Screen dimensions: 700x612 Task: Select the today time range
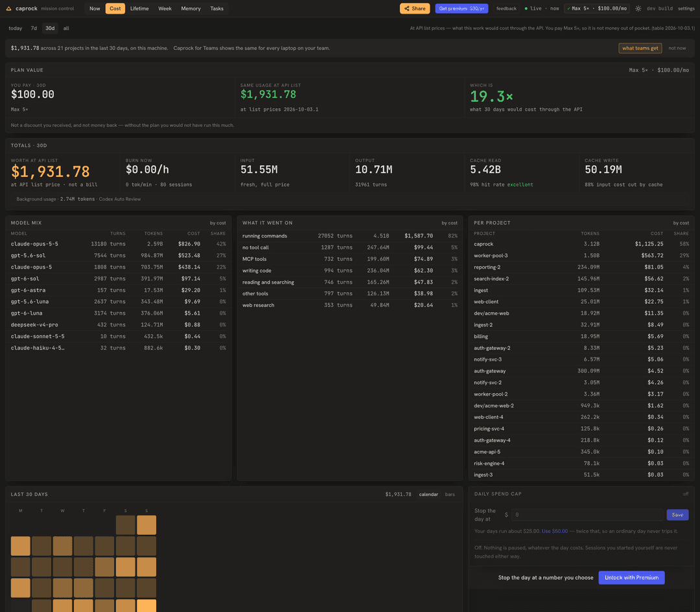15,28
